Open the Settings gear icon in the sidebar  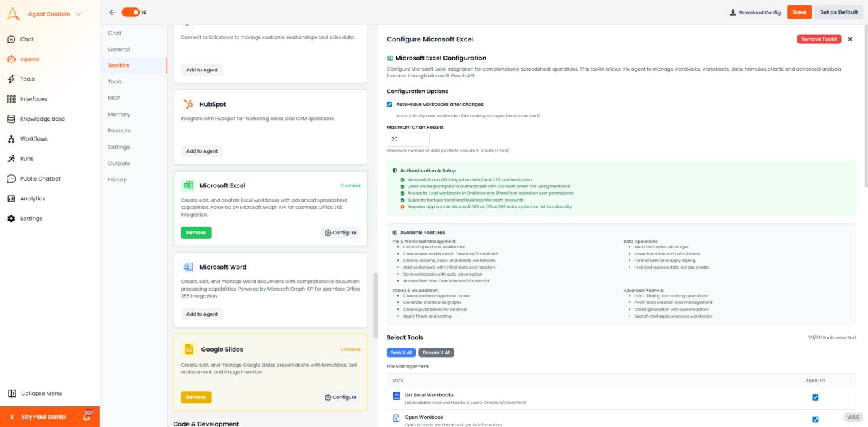[x=12, y=219]
